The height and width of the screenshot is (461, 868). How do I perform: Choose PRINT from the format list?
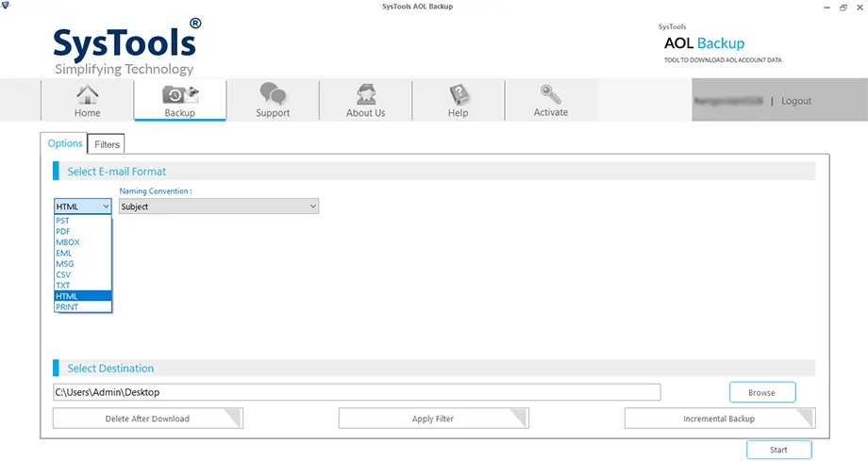[83, 306]
